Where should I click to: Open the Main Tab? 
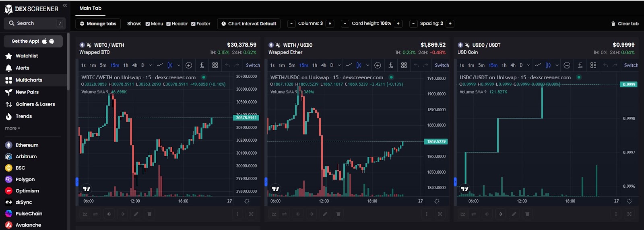click(91, 8)
